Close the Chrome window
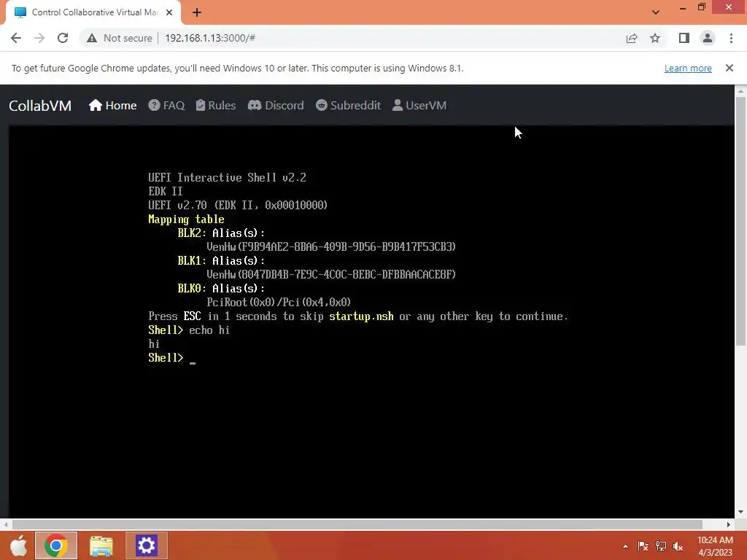The image size is (747, 560). pyautogui.click(x=729, y=7)
